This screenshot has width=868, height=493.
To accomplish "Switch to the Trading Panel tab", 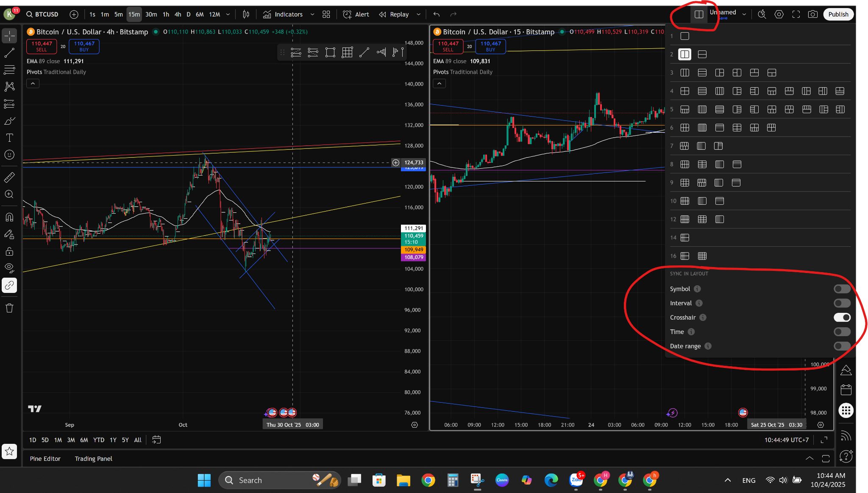I will (x=93, y=459).
